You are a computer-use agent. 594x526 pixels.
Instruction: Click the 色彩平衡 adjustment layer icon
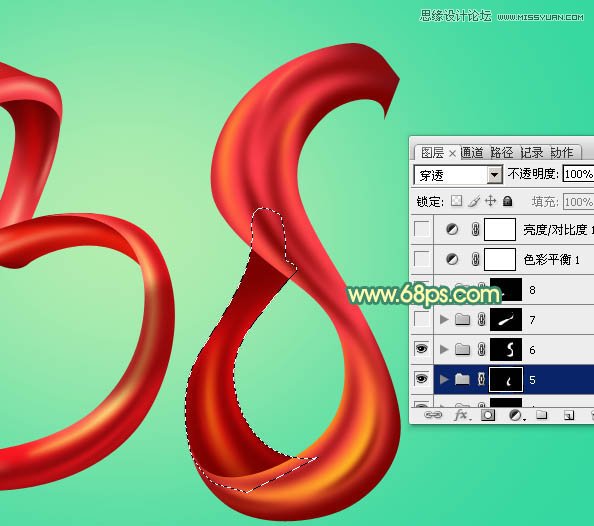click(452, 259)
